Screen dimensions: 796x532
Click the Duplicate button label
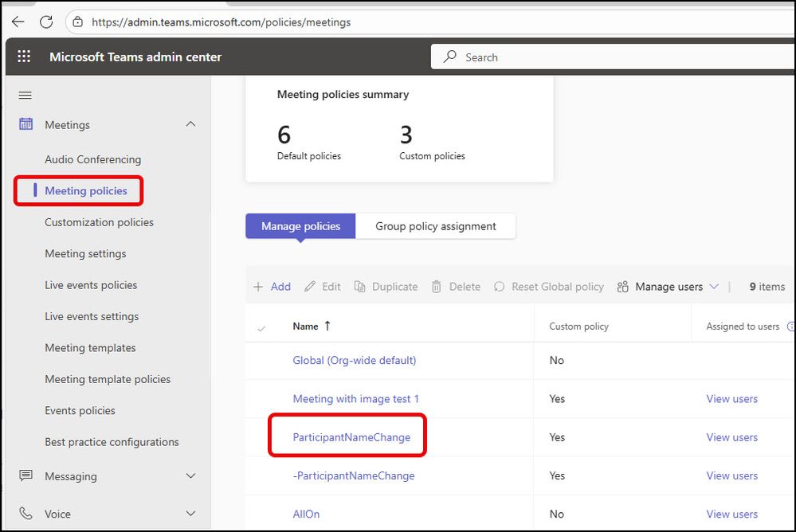[x=395, y=287]
